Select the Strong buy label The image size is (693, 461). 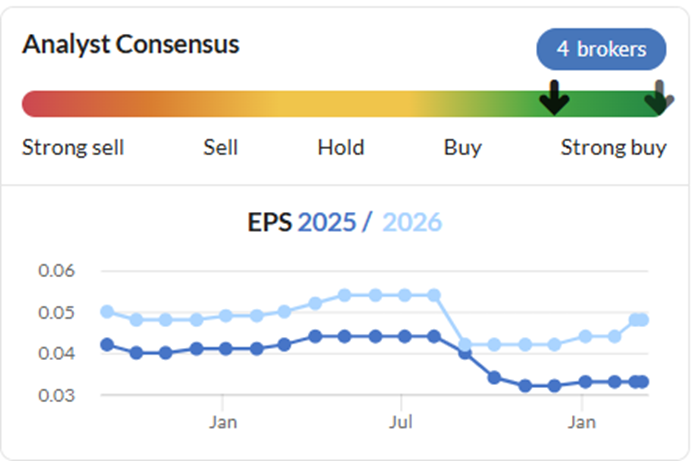point(613,148)
